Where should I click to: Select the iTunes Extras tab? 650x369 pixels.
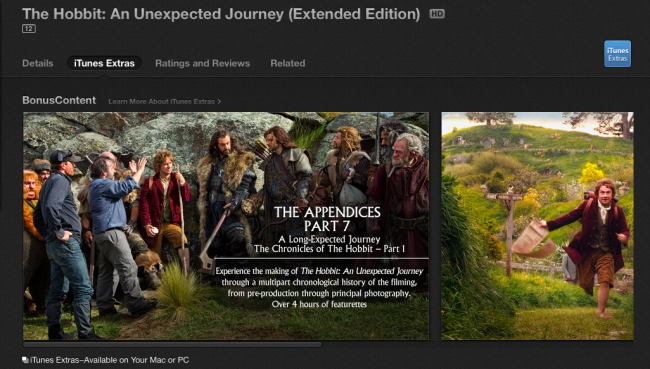pos(104,63)
